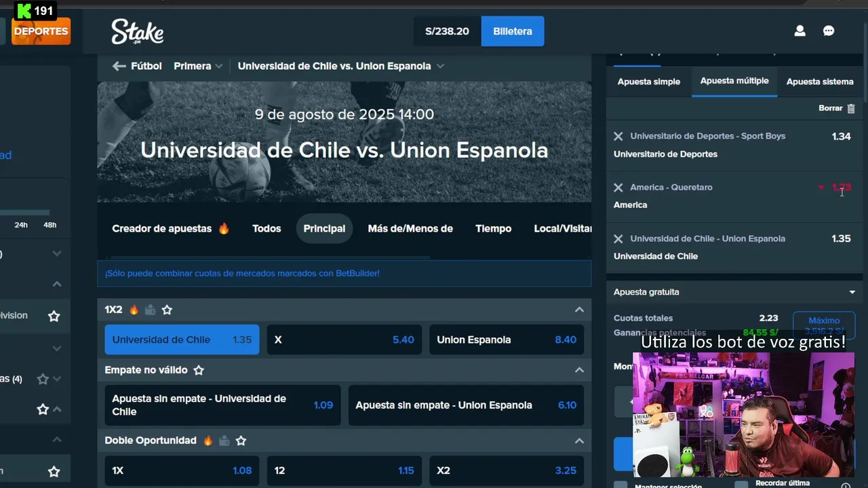868x488 pixels.
Task: Click the fire icon on Creador de apuestas
Action: tap(224, 228)
